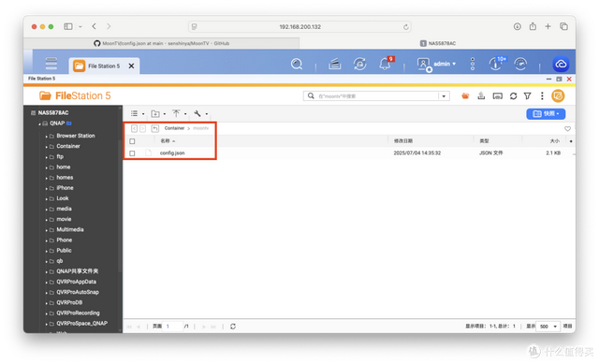599x364 pixels.
Task: Refresh via FileStation toolbar refresh icon
Action: pos(514,96)
